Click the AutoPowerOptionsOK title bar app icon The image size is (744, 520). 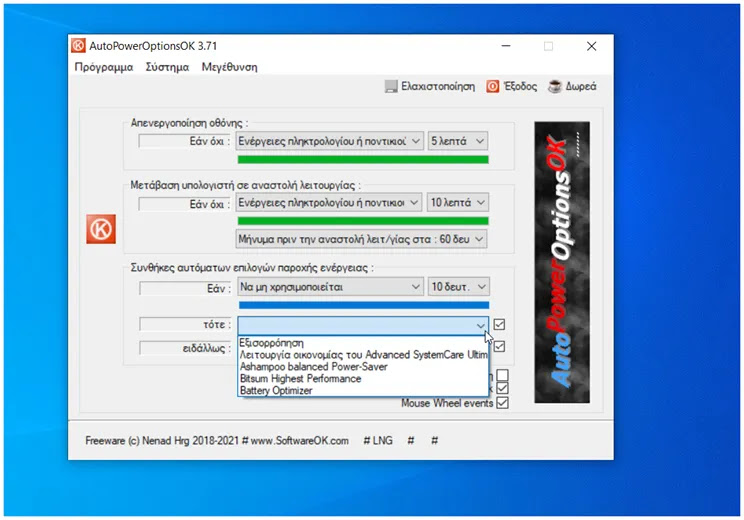coord(78,46)
